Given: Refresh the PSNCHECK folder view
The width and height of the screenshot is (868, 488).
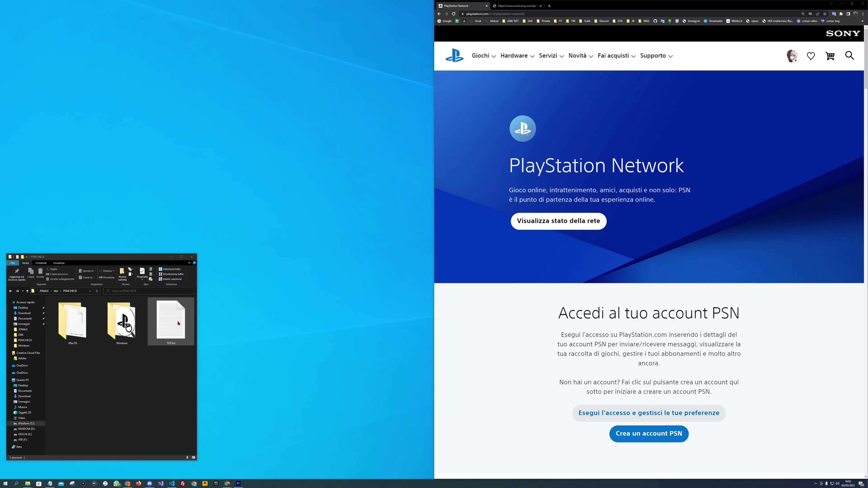Looking at the screenshot, I should (x=97, y=291).
